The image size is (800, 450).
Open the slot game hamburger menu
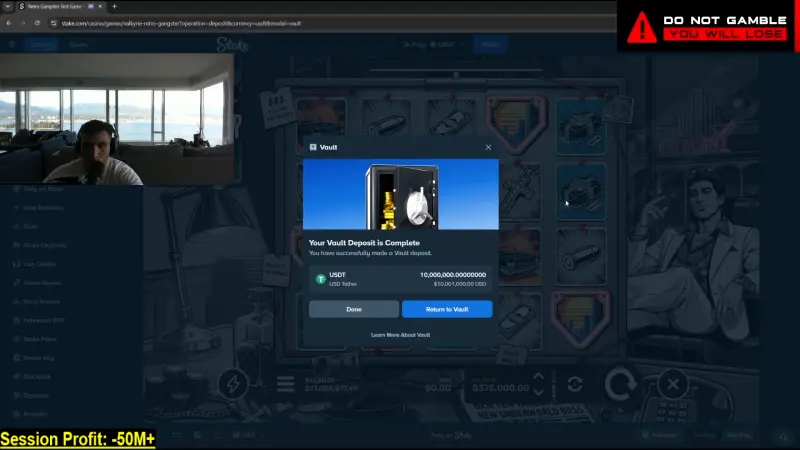pyautogui.click(x=286, y=384)
